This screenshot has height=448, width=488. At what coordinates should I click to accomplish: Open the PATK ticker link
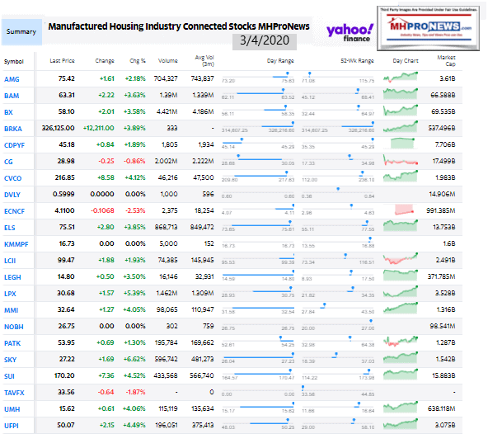click(x=12, y=344)
